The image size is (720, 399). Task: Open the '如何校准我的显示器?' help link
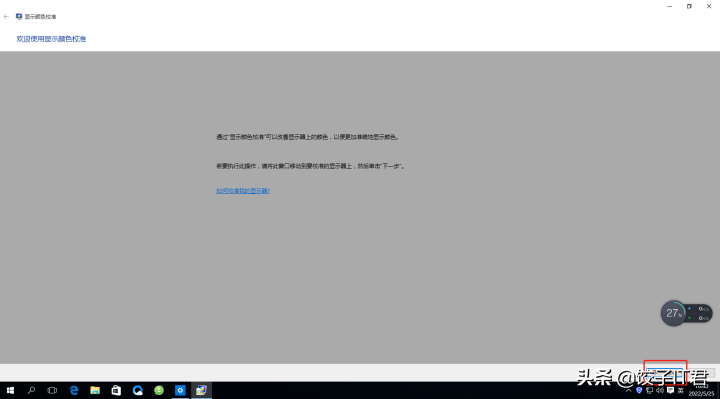[243, 191]
